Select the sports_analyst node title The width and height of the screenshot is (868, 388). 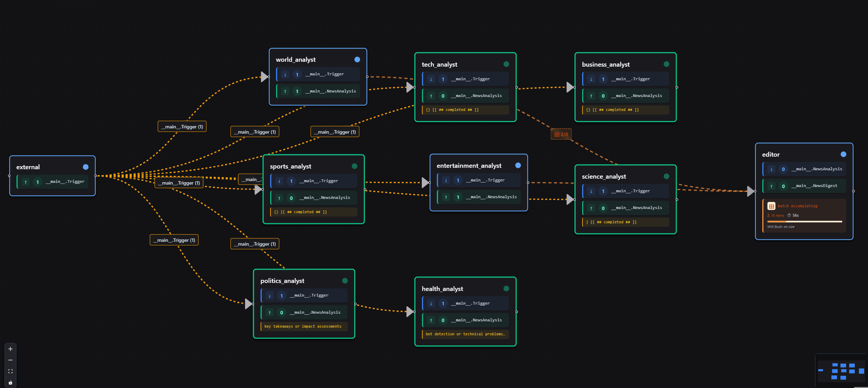(290, 166)
